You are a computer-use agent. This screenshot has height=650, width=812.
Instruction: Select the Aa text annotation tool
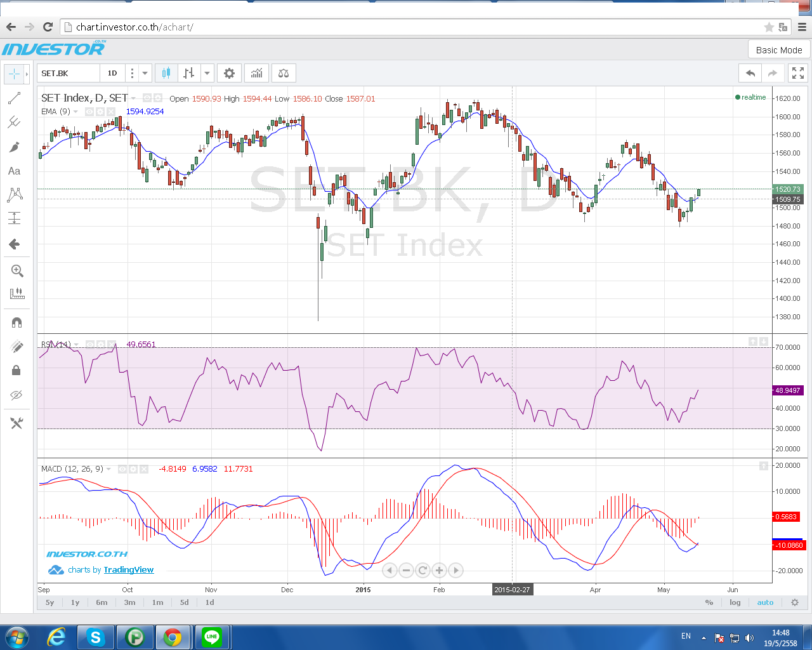click(14, 171)
